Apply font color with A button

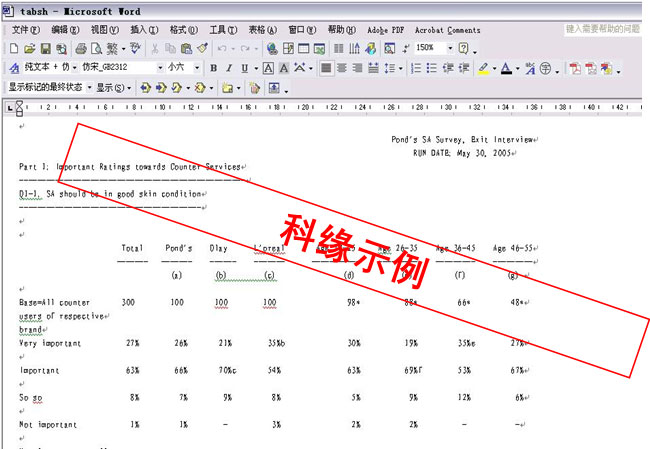pyautogui.click(x=506, y=68)
